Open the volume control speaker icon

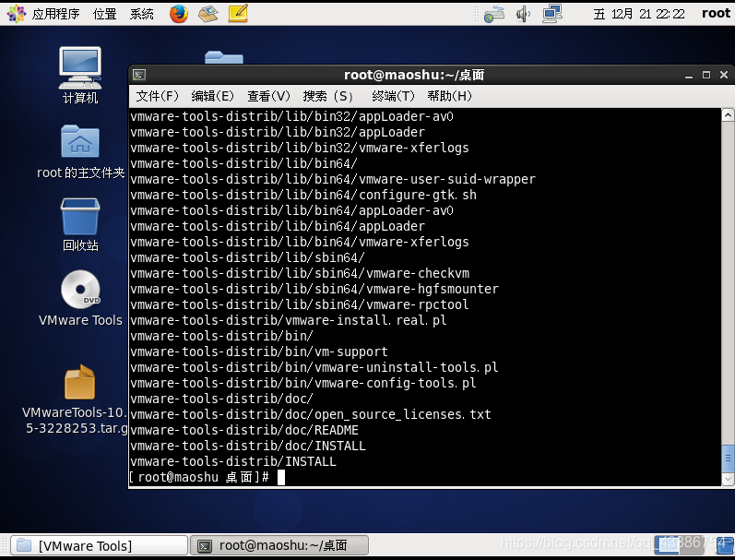click(523, 14)
